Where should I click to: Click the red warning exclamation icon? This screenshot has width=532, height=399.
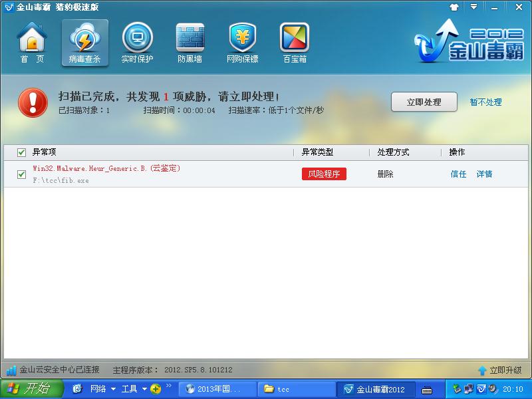pyautogui.click(x=33, y=103)
